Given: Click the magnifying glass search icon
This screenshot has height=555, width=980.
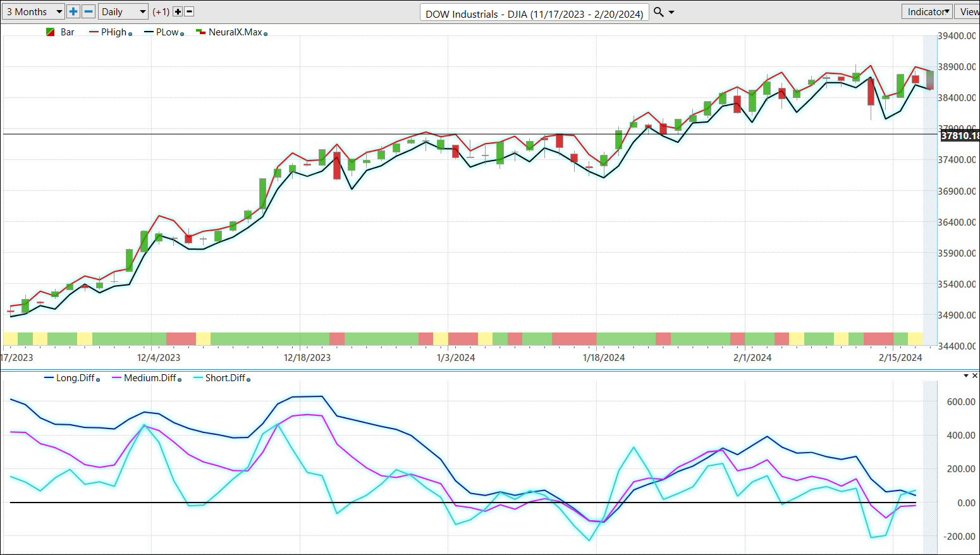Looking at the screenshot, I should [x=658, y=12].
